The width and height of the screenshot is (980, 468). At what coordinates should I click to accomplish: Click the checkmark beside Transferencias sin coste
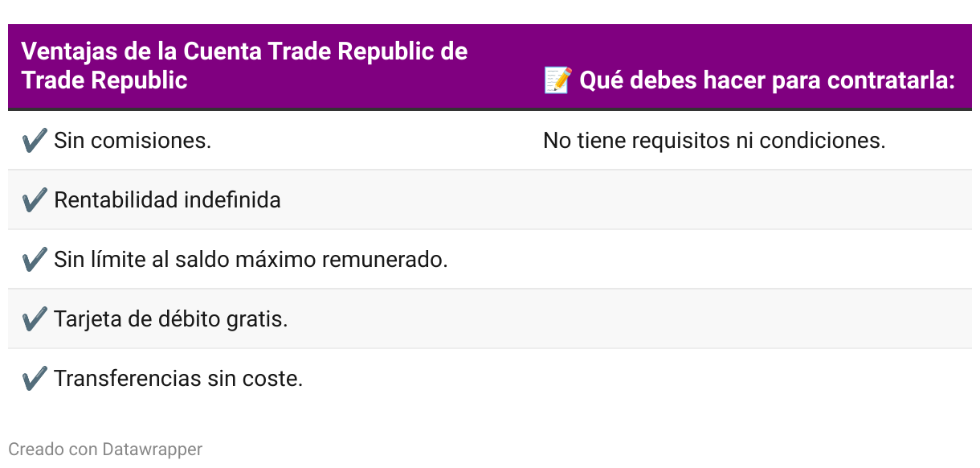coord(35,379)
